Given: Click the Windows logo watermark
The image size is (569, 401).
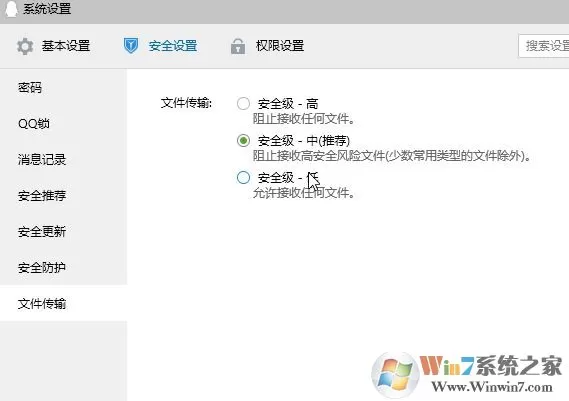Looking at the screenshot, I should point(395,375).
